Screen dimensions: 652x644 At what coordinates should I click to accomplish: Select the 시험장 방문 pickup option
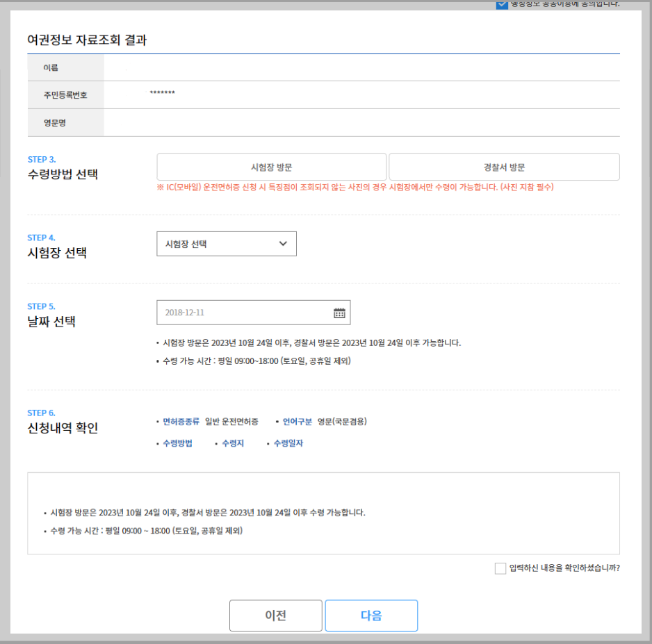(x=272, y=166)
